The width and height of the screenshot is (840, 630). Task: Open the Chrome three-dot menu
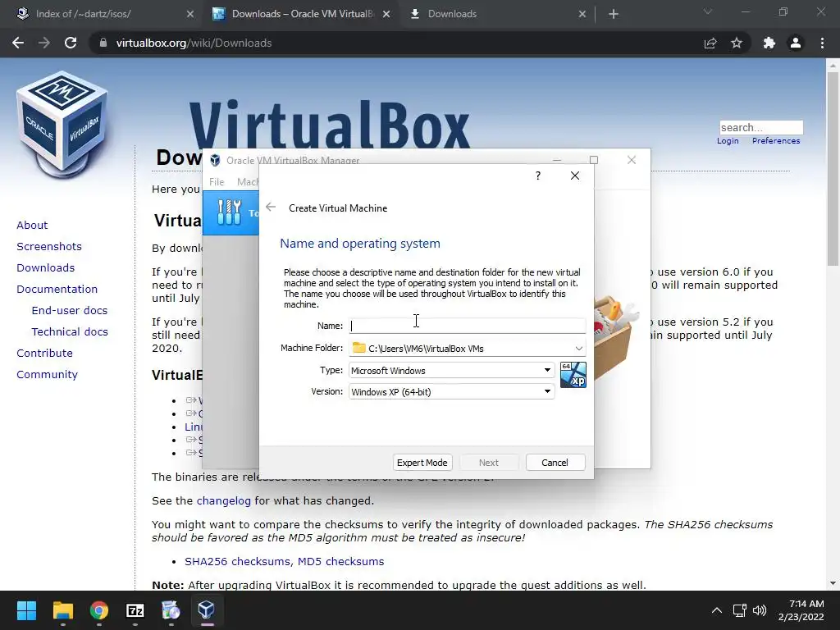click(x=822, y=43)
